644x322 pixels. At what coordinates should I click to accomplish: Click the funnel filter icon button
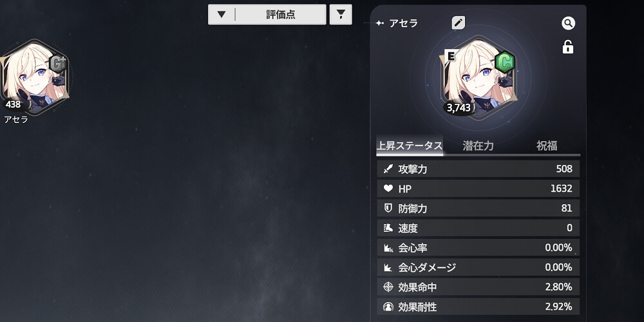341,15
